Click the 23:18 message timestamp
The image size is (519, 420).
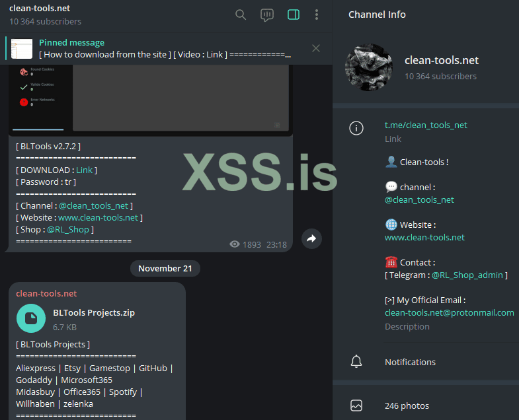pyautogui.click(x=277, y=245)
